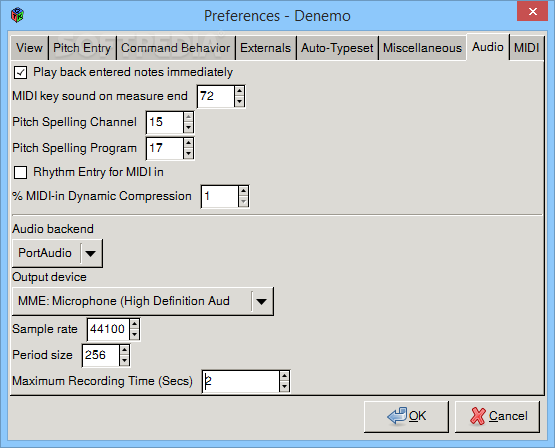Click the Audio backend label

(53, 229)
